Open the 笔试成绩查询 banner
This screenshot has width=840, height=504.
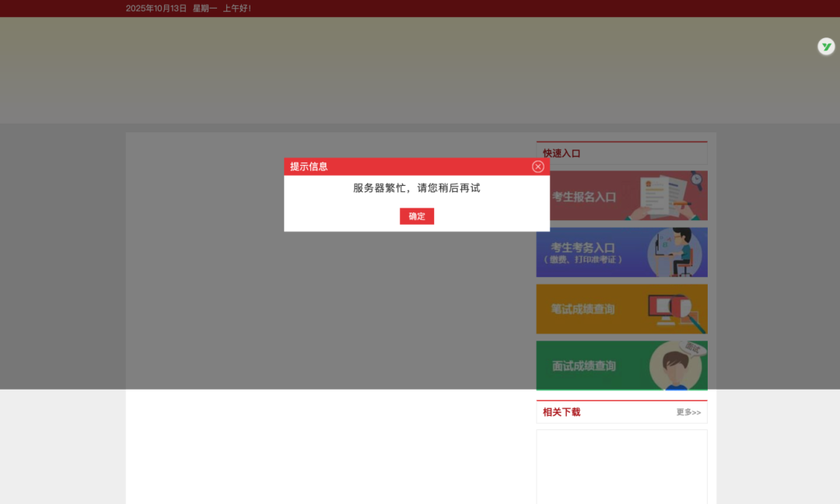click(x=583, y=309)
